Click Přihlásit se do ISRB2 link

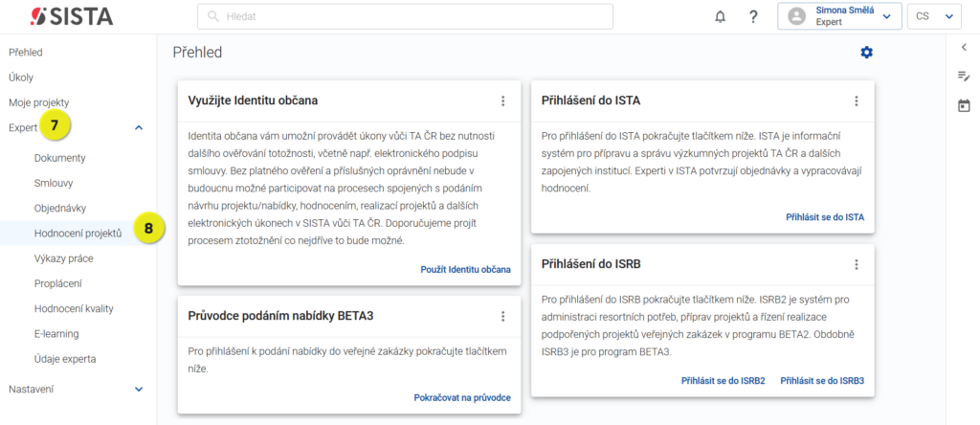(724, 380)
